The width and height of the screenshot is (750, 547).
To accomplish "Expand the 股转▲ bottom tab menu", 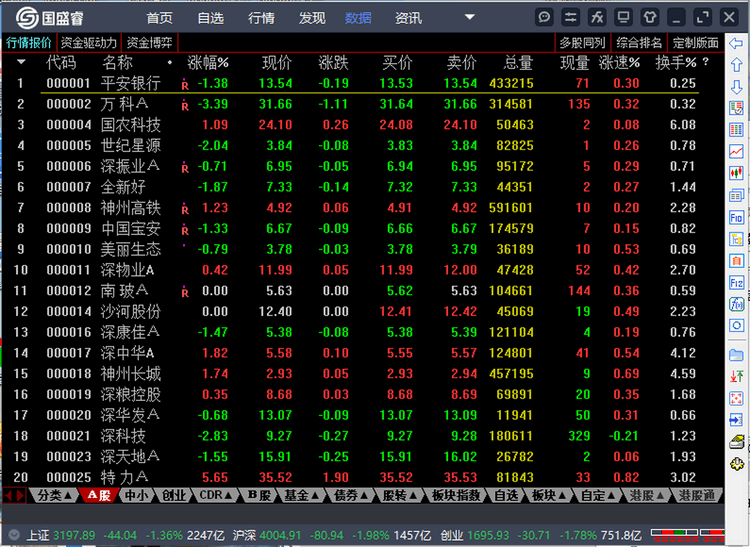I will [400, 495].
